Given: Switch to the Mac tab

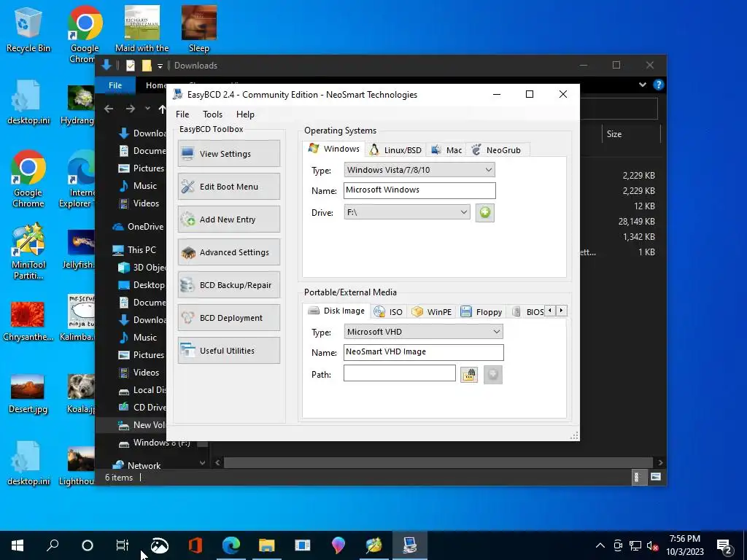Looking at the screenshot, I should [446, 150].
